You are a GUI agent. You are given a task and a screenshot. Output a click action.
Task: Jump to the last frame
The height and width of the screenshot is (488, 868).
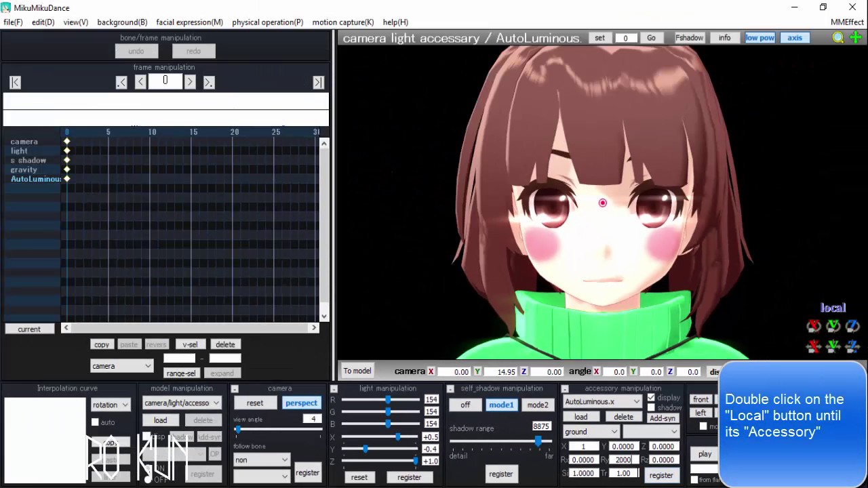point(318,82)
